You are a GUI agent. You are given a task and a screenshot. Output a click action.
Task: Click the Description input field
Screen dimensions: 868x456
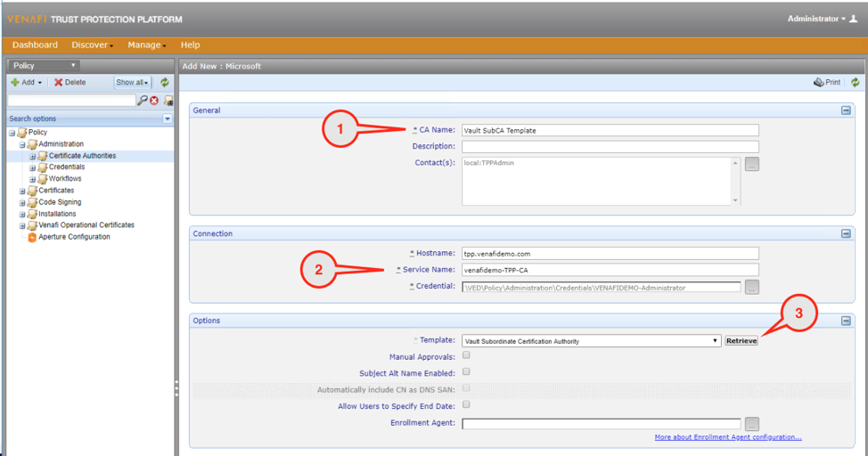click(610, 147)
